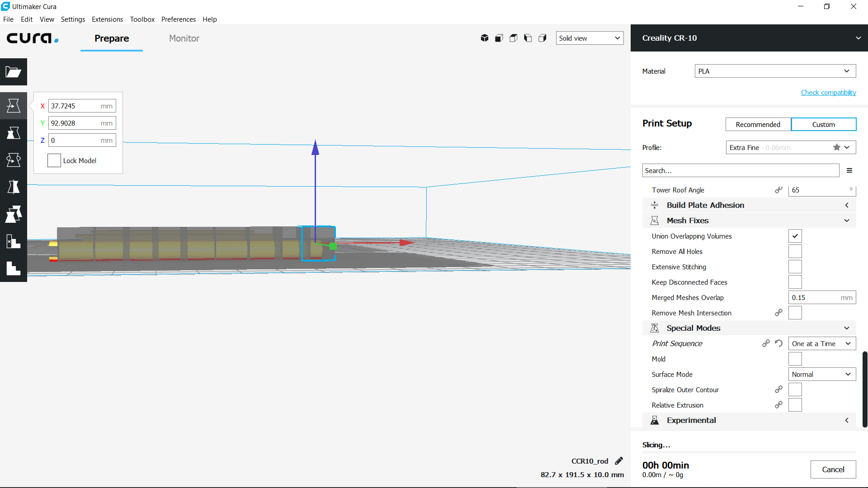This screenshot has height=488, width=868.
Task: Open the Solid view dropdown
Action: [x=590, y=38]
